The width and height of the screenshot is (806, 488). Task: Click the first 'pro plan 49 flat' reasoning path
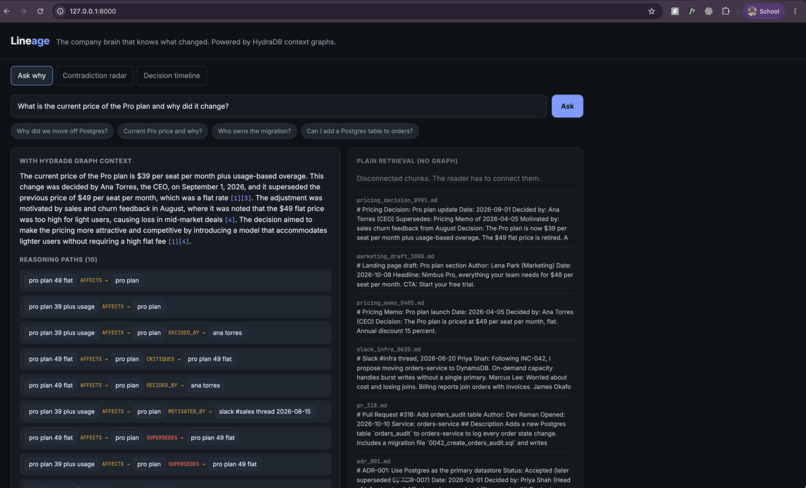coord(175,280)
